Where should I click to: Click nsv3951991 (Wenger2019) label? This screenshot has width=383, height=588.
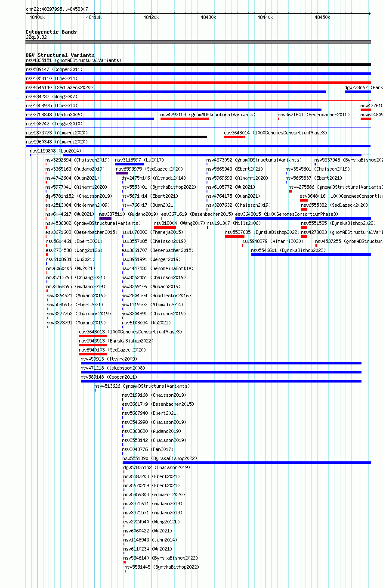point(151,259)
